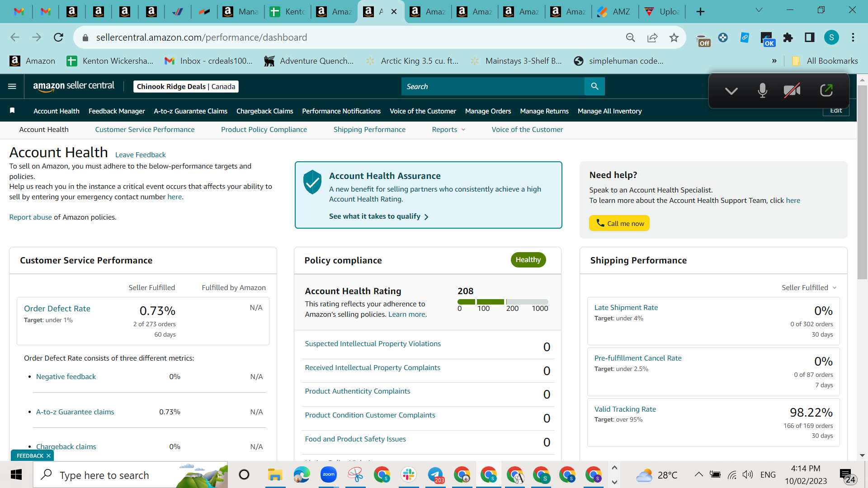Open the new tab plus button
Image resolution: width=868 pixels, height=488 pixels.
point(700,12)
